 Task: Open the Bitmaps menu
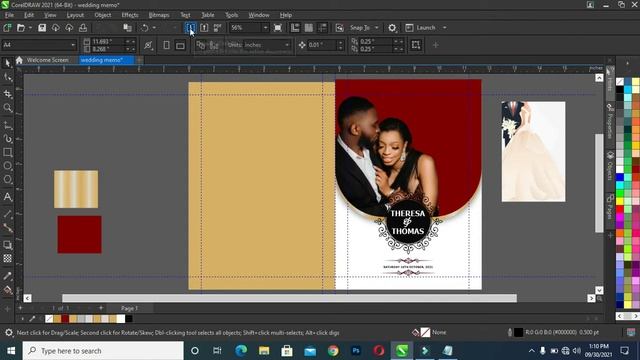pyautogui.click(x=159, y=15)
